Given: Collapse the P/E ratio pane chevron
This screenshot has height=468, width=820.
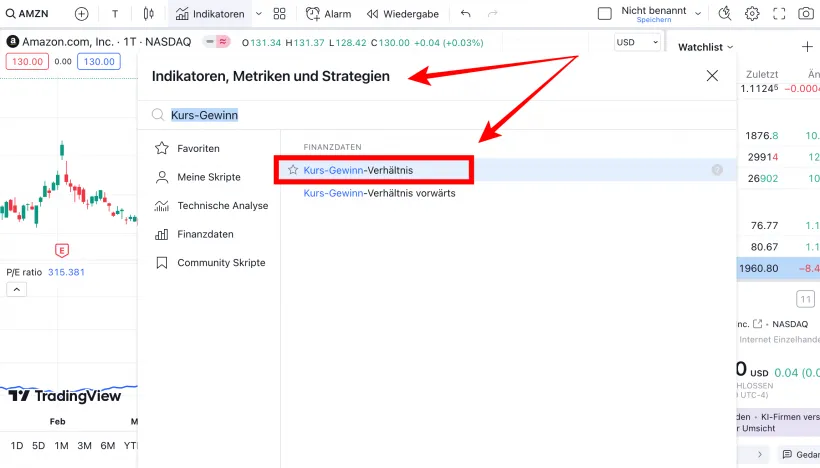Looking at the screenshot, I should [16, 290].
